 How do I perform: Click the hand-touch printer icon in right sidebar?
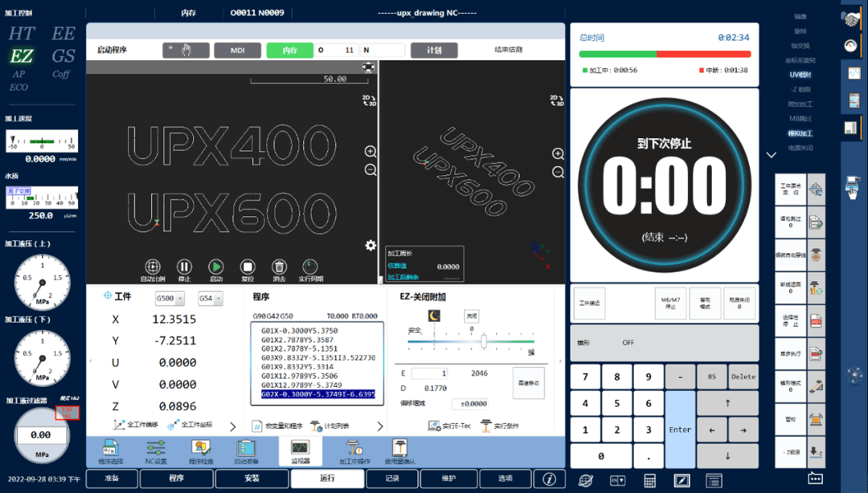(853, 186)
